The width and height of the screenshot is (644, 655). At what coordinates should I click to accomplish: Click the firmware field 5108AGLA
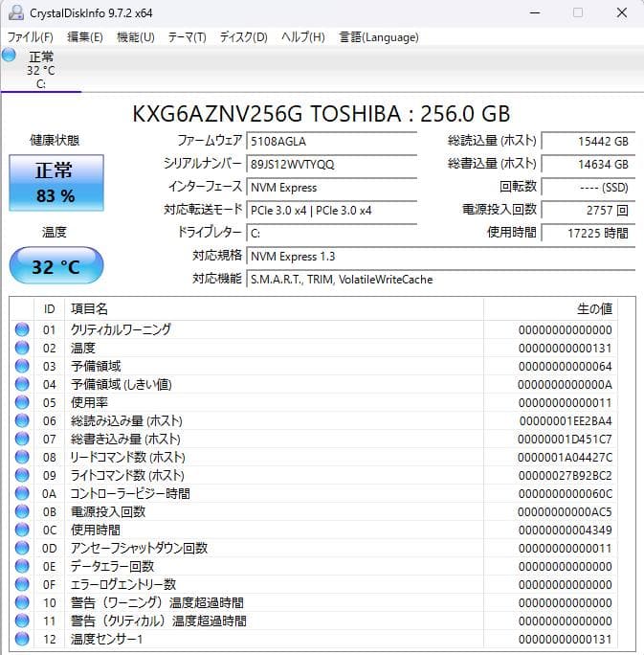[332, 141]
